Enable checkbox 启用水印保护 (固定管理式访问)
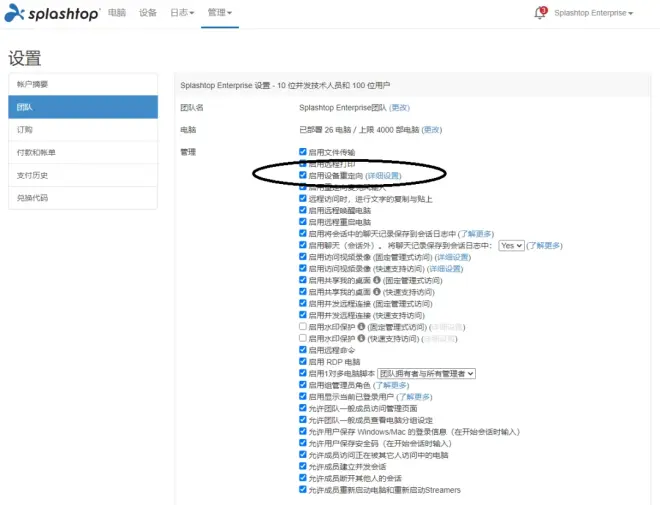Image resolution: width=660 pixels, height=505 pixels. [x=303, y=326]
